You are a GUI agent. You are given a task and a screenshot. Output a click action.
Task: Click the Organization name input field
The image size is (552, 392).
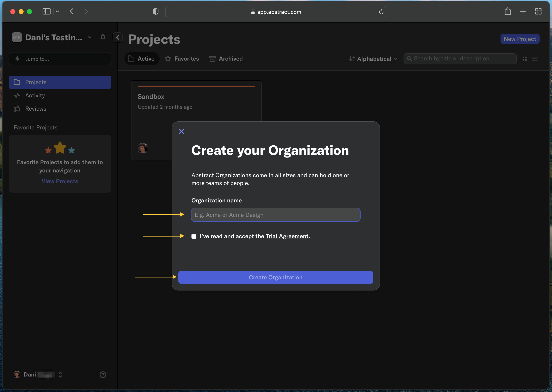(276, 215)
